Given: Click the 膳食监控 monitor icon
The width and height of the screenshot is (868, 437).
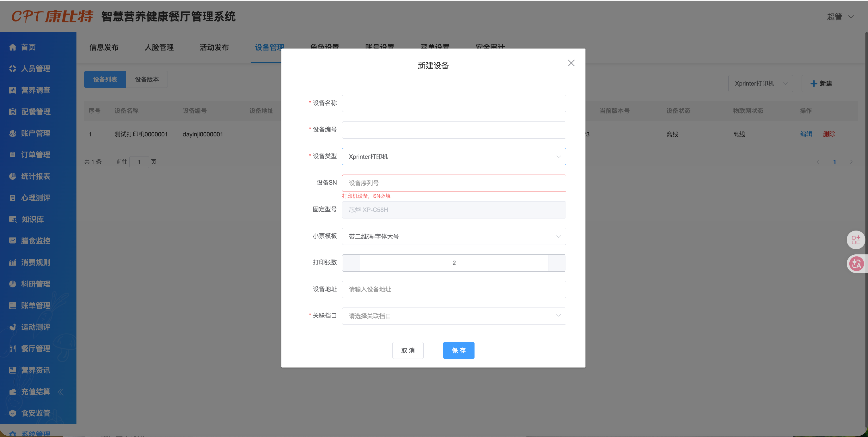Looking at the screenshot, I should (x=12, y=241).
